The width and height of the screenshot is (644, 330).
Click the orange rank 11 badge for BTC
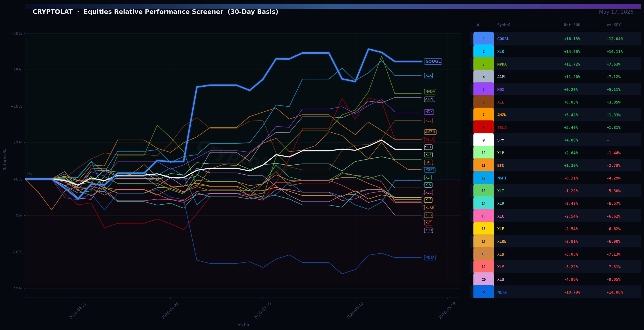tap(484, 166)
